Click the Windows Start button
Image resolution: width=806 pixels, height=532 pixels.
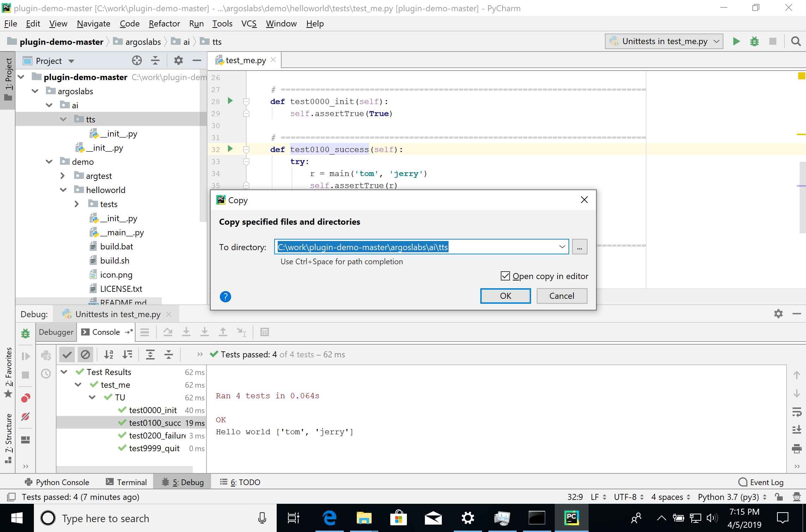point(17,518)
